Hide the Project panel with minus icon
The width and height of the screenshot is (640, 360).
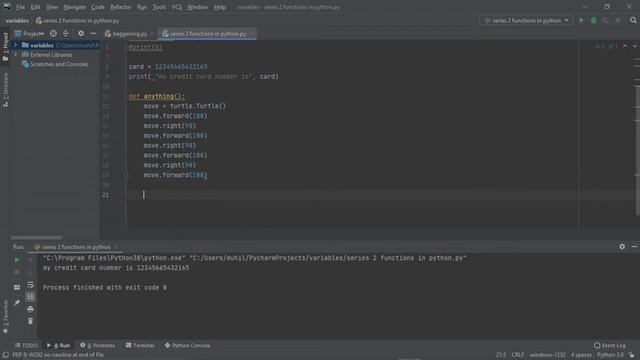point(93,33)
